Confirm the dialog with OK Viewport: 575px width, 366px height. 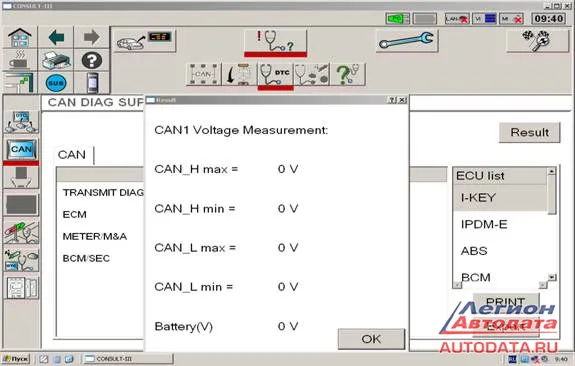371,339
